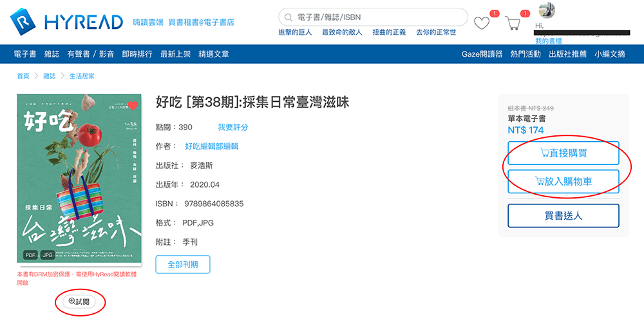
Task: Click the 買書送人 gift button
Action: (563, 216)
